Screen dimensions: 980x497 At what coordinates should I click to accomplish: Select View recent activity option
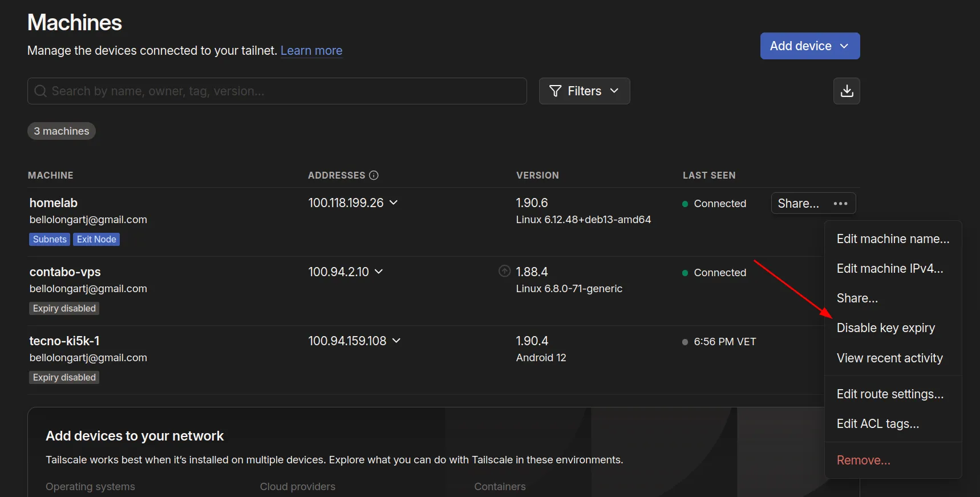pos(889,358)
